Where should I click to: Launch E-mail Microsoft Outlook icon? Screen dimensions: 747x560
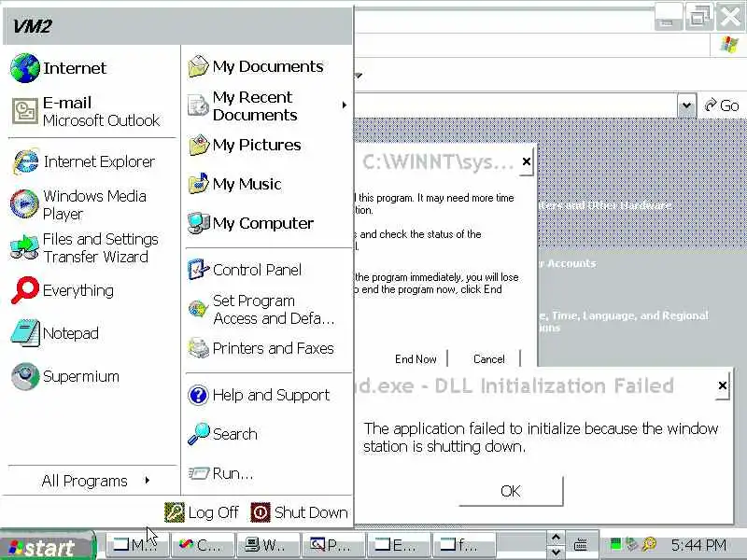(25, 111)
